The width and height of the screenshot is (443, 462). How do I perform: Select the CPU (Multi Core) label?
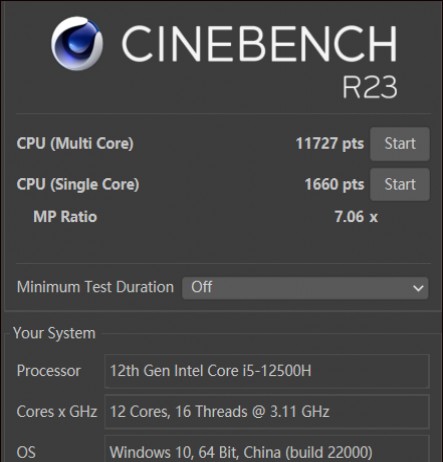[75, 144]
